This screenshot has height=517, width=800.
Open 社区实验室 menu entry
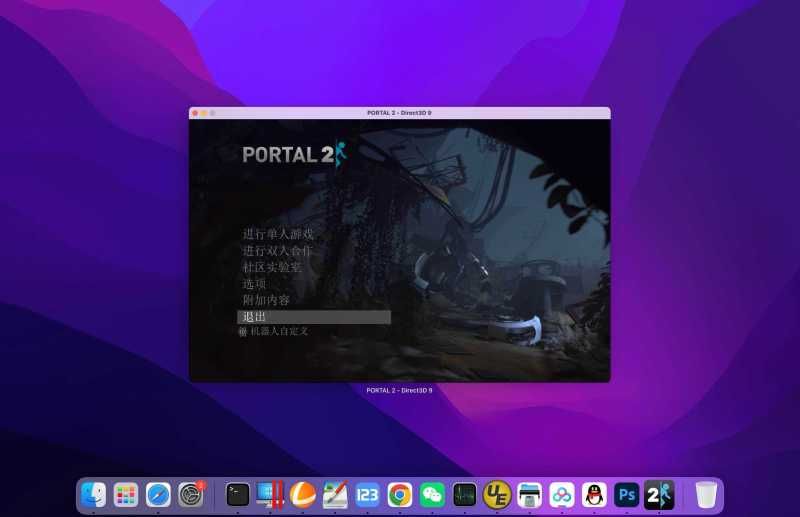(x=272, y=267)
